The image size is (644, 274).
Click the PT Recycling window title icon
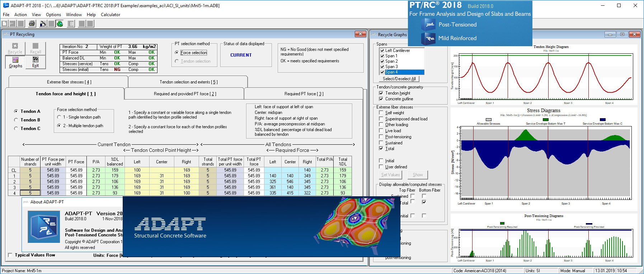pos(6,34)
